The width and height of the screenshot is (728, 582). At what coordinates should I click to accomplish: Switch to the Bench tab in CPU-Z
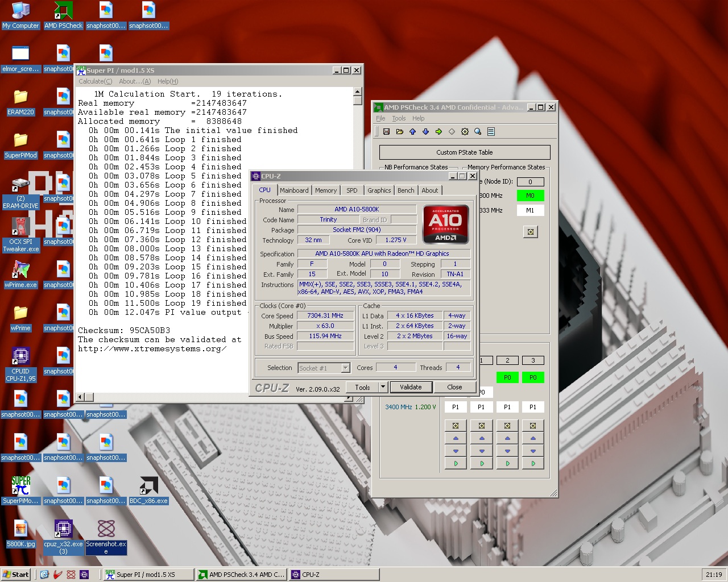406,190
